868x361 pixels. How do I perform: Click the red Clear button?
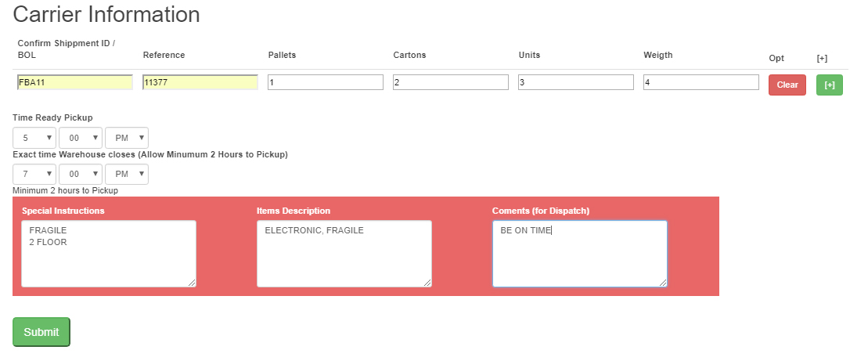coord(787,85)
